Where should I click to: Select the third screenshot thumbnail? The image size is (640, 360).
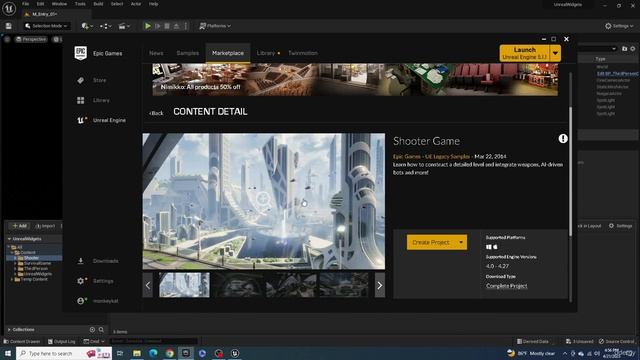coord(291,285)
